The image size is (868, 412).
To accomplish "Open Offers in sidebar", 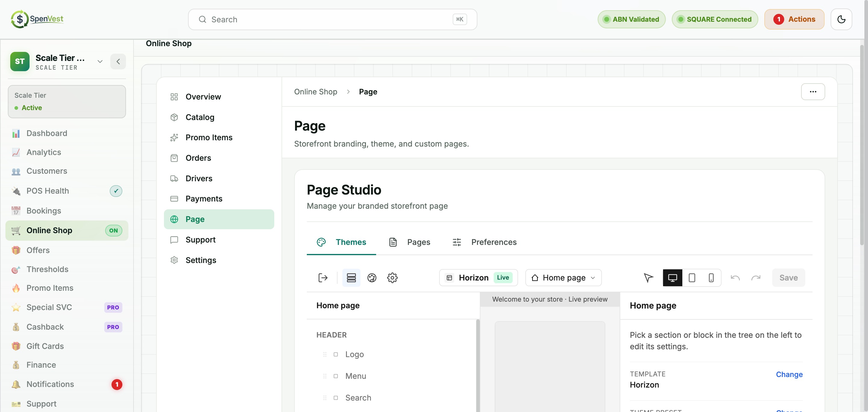I will (x=67, y=250).
